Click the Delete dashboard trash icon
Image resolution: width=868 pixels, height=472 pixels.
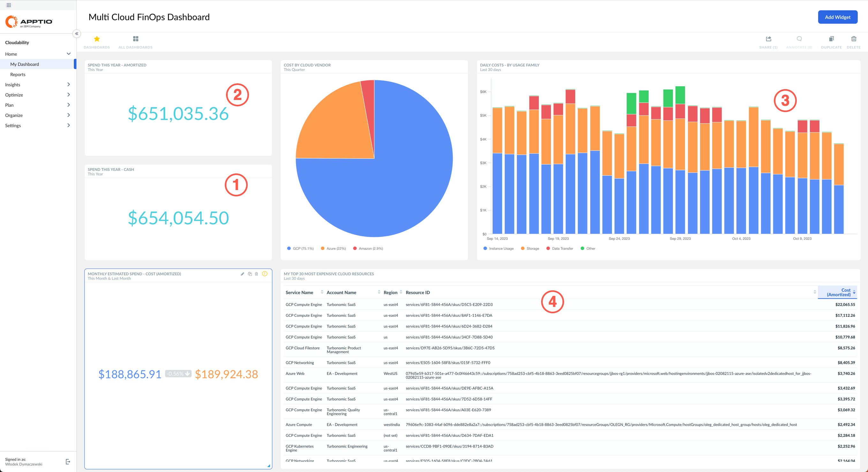pos(854,39)
